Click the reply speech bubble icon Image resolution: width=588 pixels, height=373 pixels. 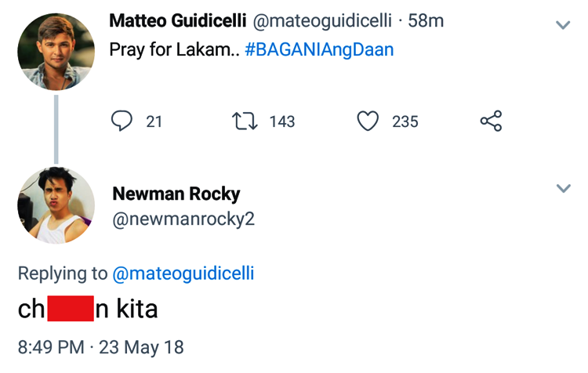122,121
